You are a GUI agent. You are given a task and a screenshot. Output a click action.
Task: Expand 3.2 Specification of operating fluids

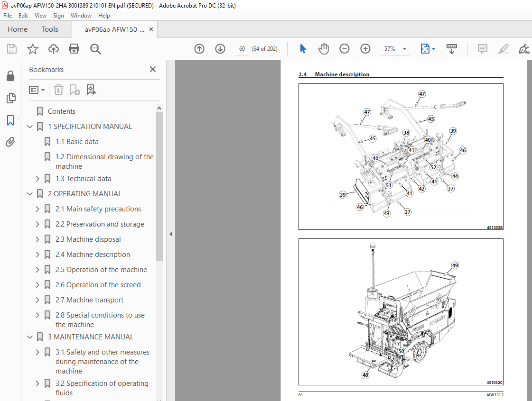click(x=37, y=383)
